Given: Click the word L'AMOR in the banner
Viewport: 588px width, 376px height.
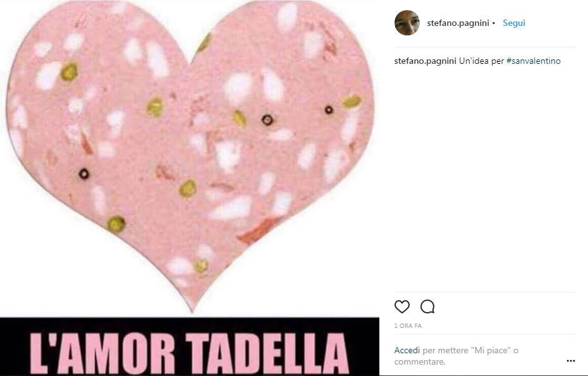Looking at the screenshot, I should [x=102, y=354].
